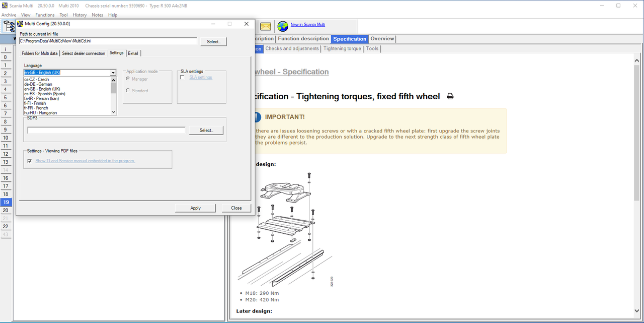The width and height of the screenshot is (644, 323).
Task: Choose cs-CZ - Czech from the language list
Action: tap(37, 80)
